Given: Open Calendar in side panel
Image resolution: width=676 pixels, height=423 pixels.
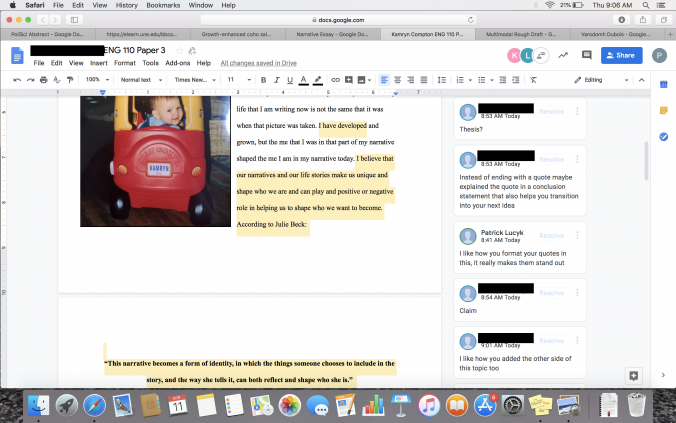Looking at the screenshot, I should 663,85.
